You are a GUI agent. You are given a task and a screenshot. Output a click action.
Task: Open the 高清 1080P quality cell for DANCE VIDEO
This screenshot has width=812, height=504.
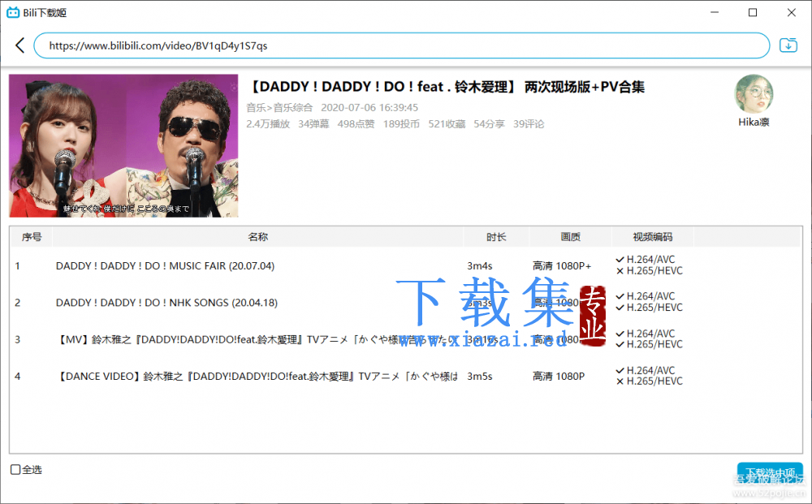click(x=559, y=377)
